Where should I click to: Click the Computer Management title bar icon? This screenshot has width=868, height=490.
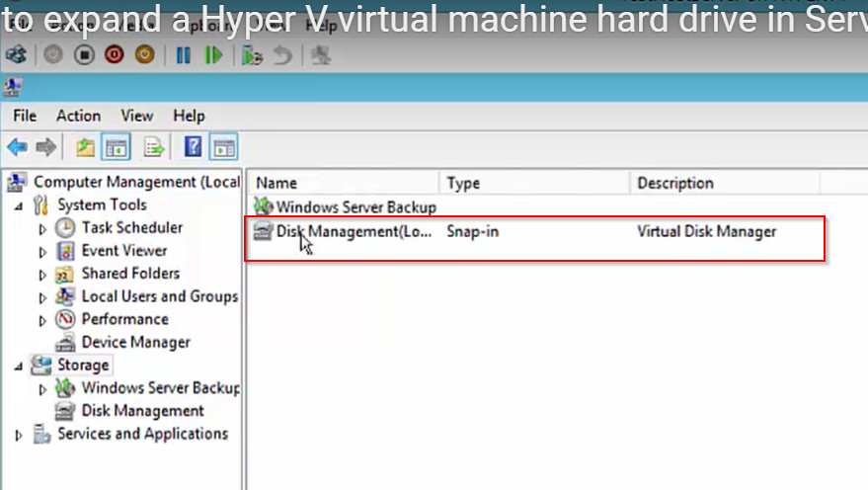[13, 87]
